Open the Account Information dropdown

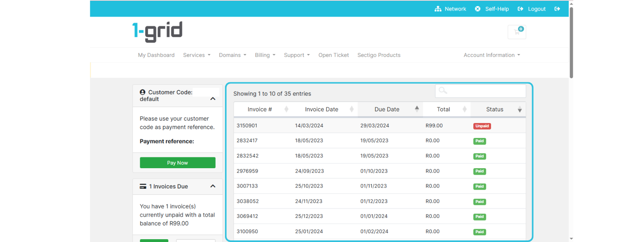tap(491, 55)
